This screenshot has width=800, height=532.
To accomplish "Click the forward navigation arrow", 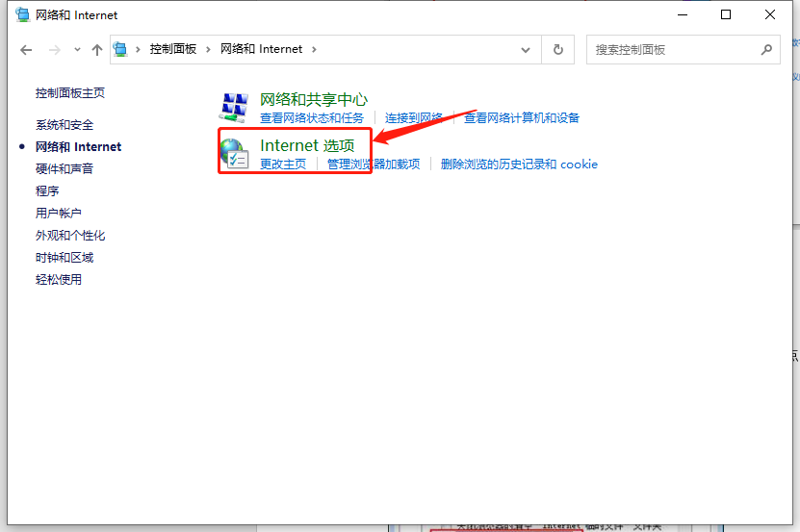I will click(55, 49).
